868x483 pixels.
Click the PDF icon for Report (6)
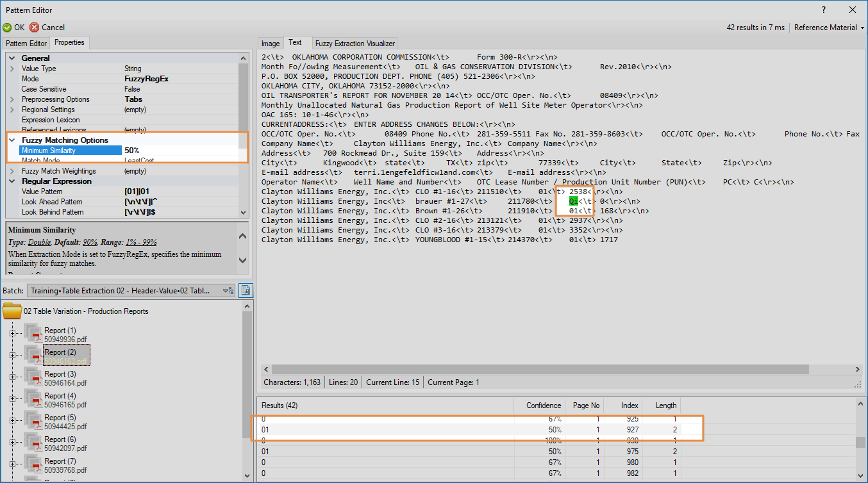33,442
